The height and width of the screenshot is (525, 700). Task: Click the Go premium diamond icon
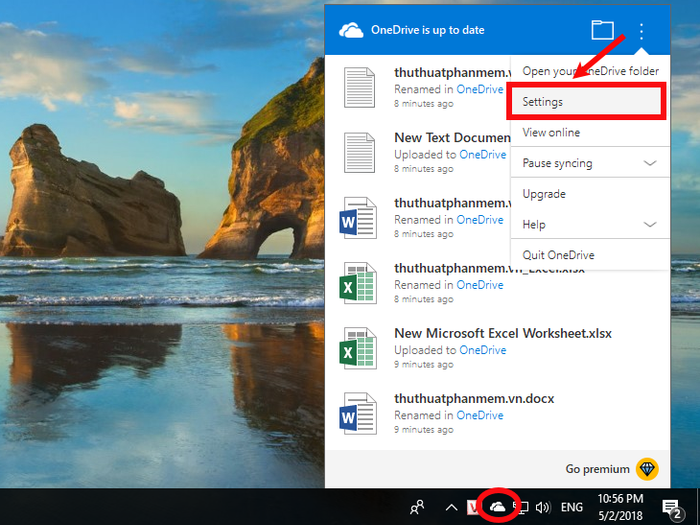(647, 469)
